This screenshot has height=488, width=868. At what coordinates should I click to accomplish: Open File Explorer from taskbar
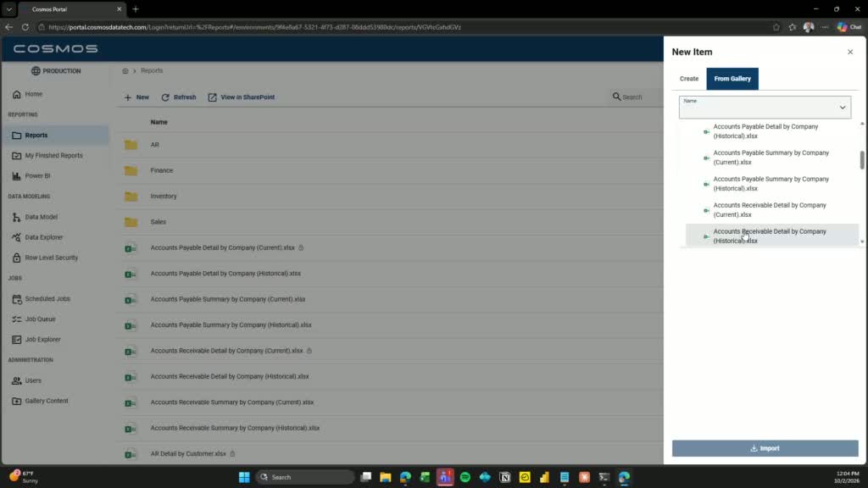[386, 477]
